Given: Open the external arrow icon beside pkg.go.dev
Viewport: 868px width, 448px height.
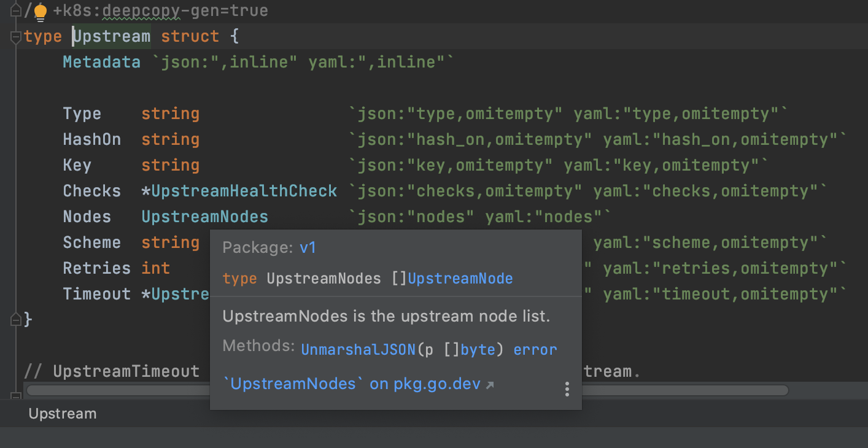Looking at the screenshot, I should 489,385.
